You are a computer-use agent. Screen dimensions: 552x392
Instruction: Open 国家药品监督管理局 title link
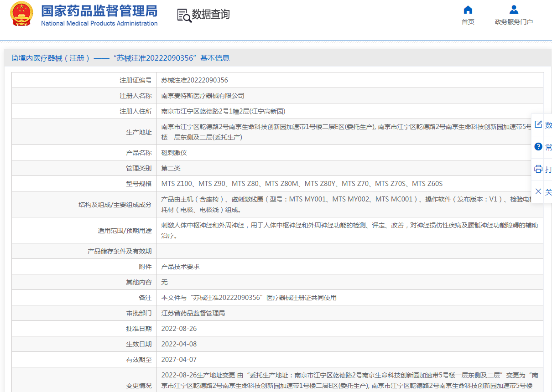click(x=99, y=11)
